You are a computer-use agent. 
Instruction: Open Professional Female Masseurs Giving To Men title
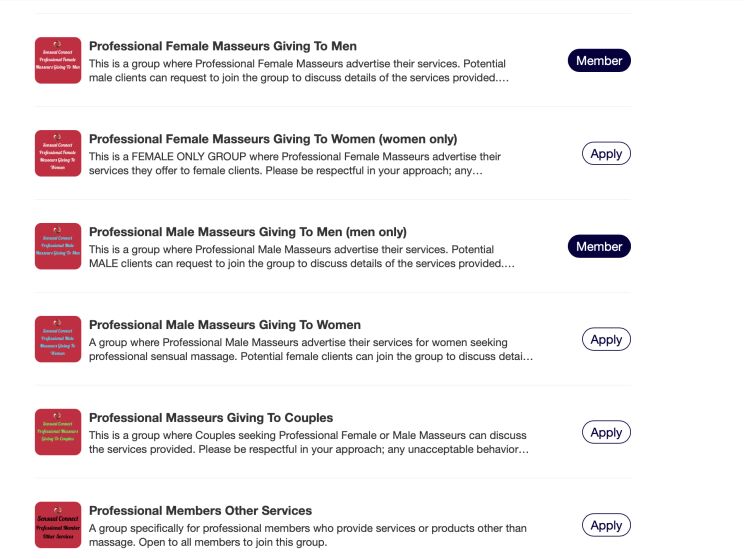[223, 46]
